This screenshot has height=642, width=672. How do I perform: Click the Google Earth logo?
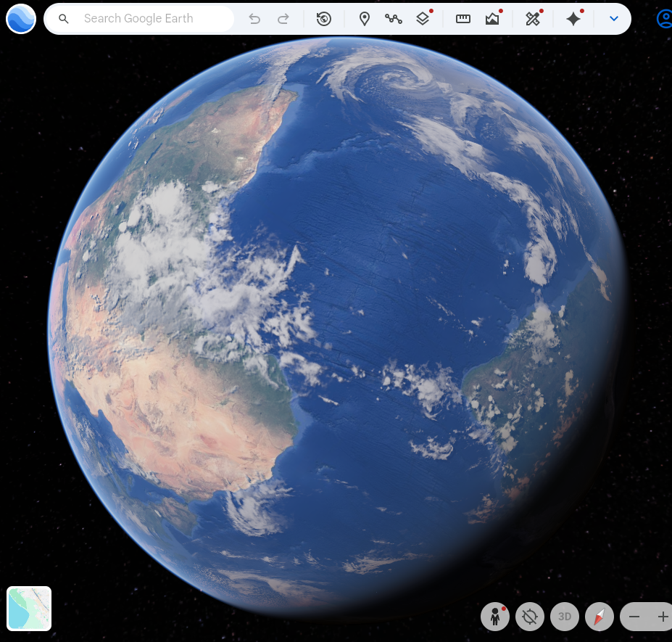pyautogui.click(x=20, y=19)
